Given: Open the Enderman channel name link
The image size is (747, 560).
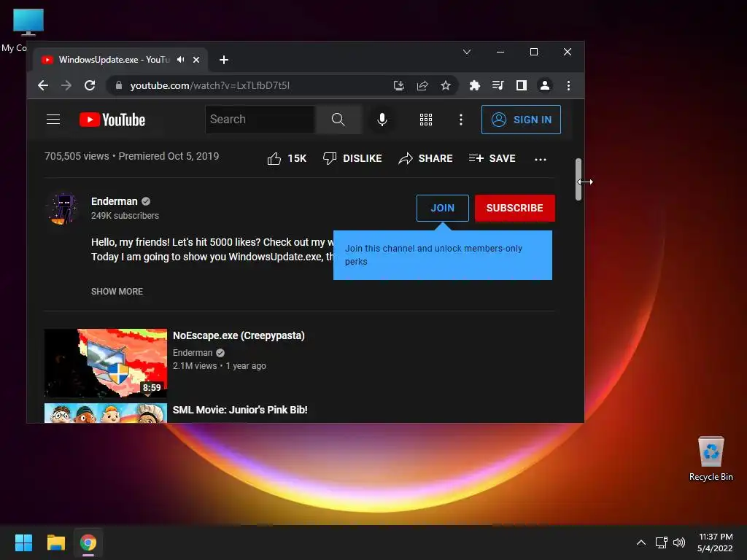Looking at the screenshot, I should 115,201.
